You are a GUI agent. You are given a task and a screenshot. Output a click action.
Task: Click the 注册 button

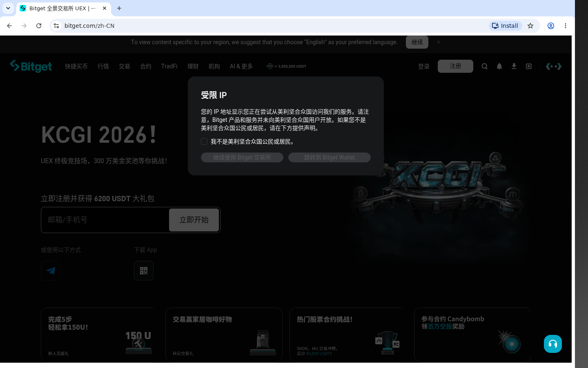[455, 66]
